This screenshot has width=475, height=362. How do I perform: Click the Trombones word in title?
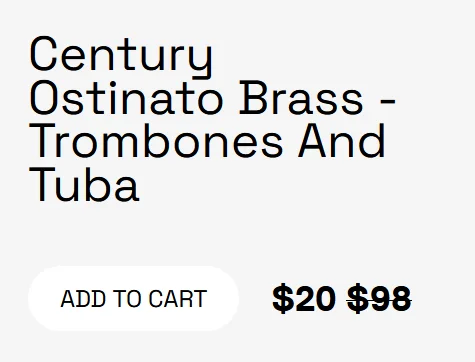coord(156,141)
